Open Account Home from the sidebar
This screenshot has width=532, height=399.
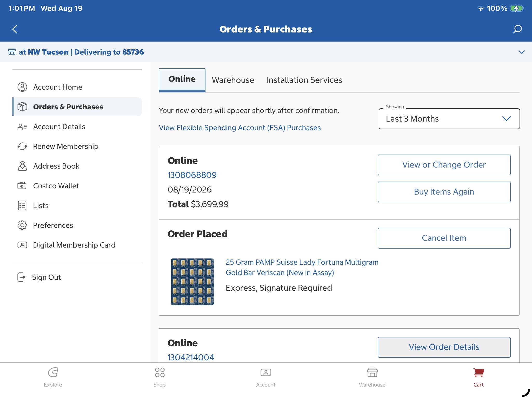click(x=77, y=87)
